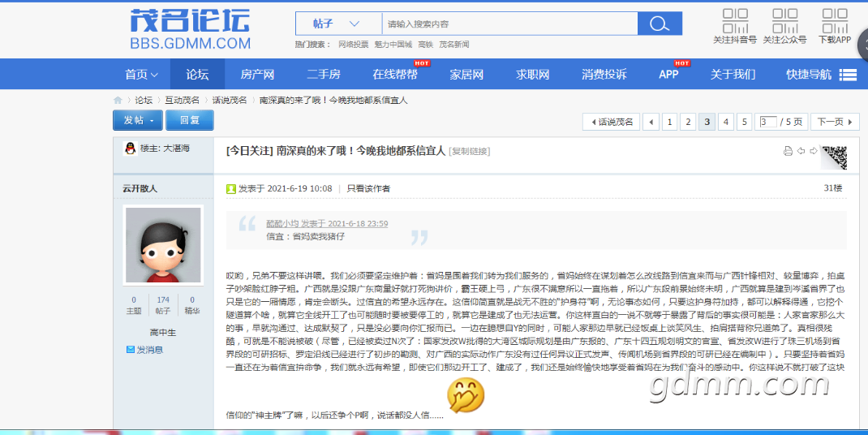This screenshot has width=868, height=435.
Task: Click 论坛 in breadcrumb
Action: point(144,101)
